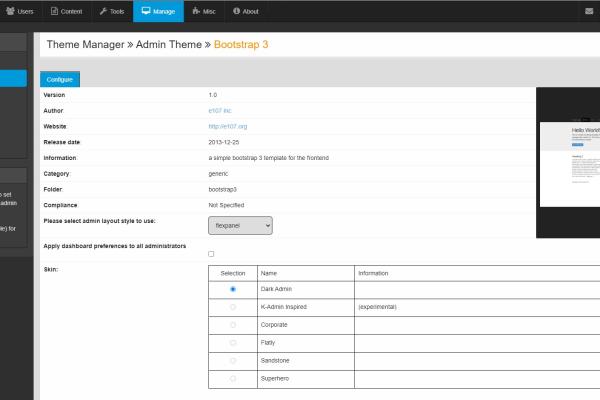Click the category value 'generic'
Screen dimensions: 600x400
(218, 174)
